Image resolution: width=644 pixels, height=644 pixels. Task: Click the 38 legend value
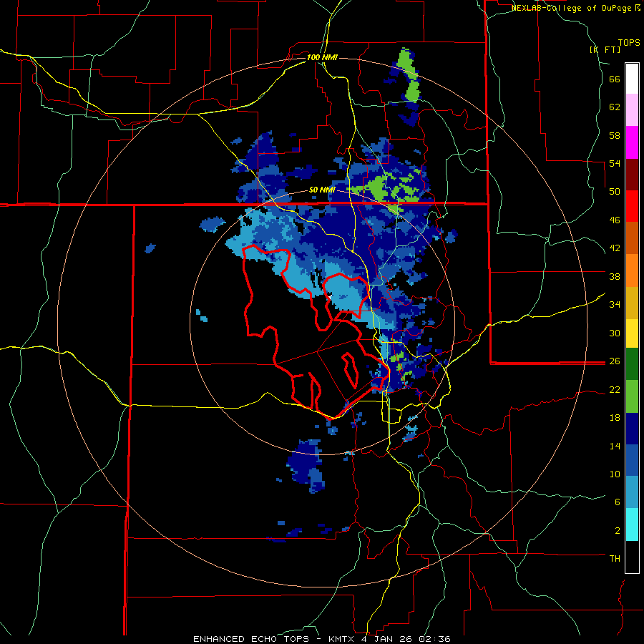click(615, 276)
